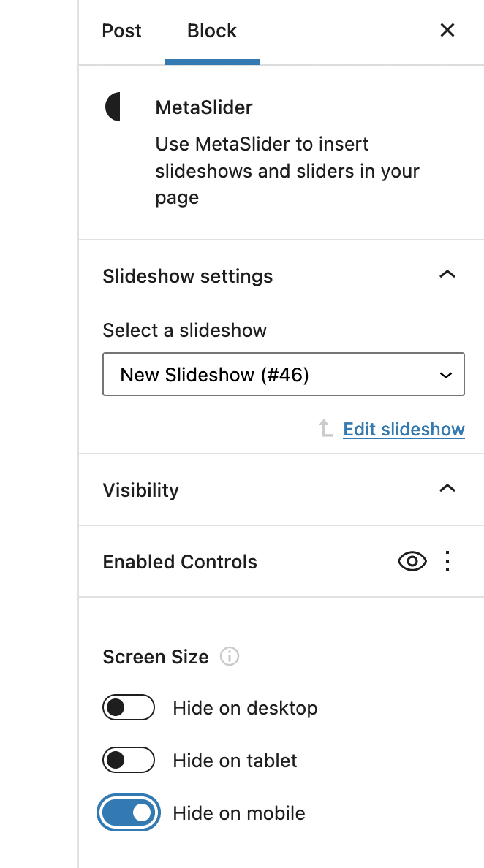
Task: Follow the Edit slideshow link
Action: coord(404,429)
